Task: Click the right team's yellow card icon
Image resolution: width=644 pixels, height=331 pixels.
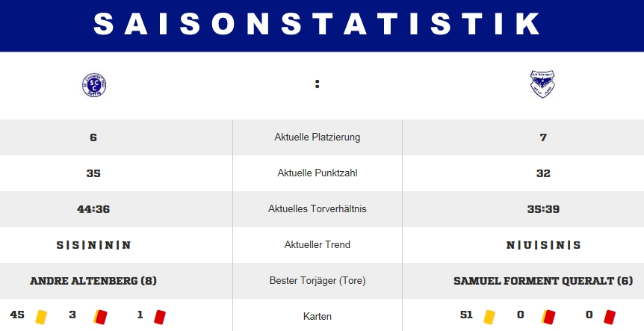Action: click(x=489, y=316)
